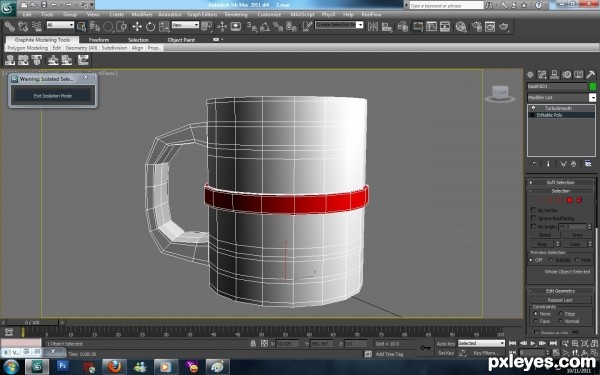Image resolution: width=600 pixels, height=375 pixels.
Task: Select Edge constraint radio button
Action: pyautogui.click(x=560, y=314)
